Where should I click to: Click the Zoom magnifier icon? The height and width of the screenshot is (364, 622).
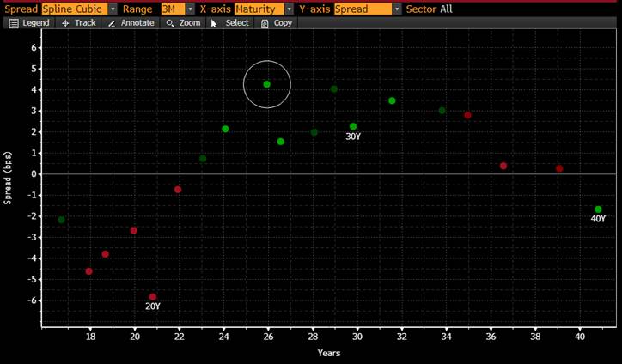(x=170, y=23)
